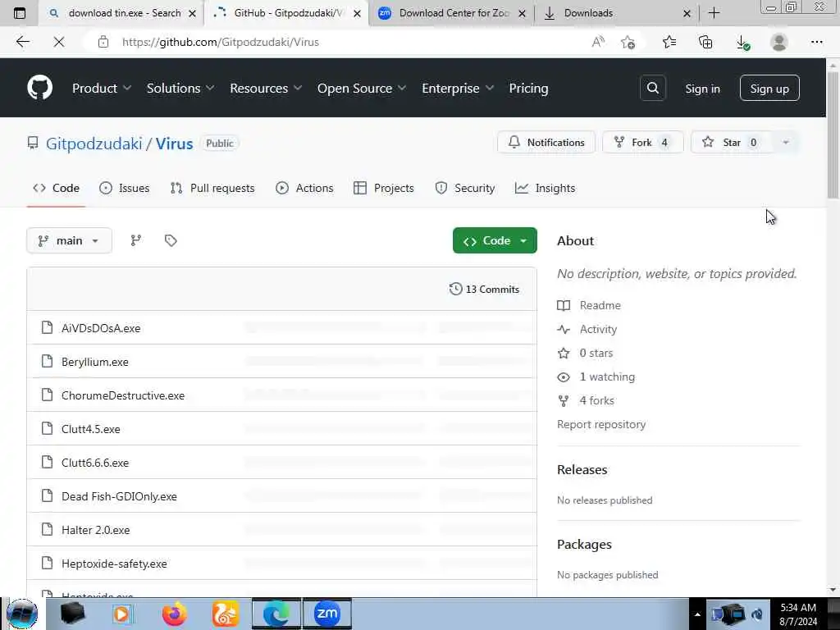Open file ChorumeDestructive.exe
This screenshot has width=840, height=630.
[123, 396]
